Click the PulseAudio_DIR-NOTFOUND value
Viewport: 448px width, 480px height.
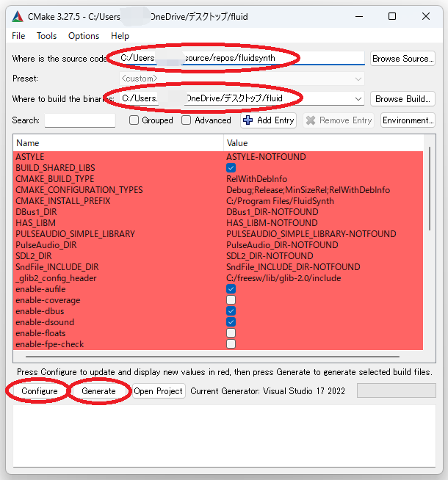click(x=282, y=245)
